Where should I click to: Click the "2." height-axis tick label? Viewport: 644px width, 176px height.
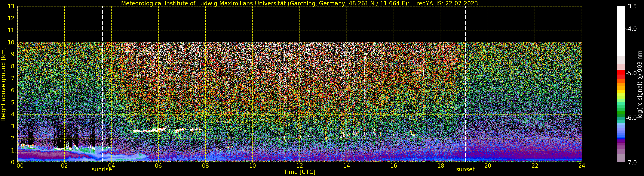click(13, 138)
